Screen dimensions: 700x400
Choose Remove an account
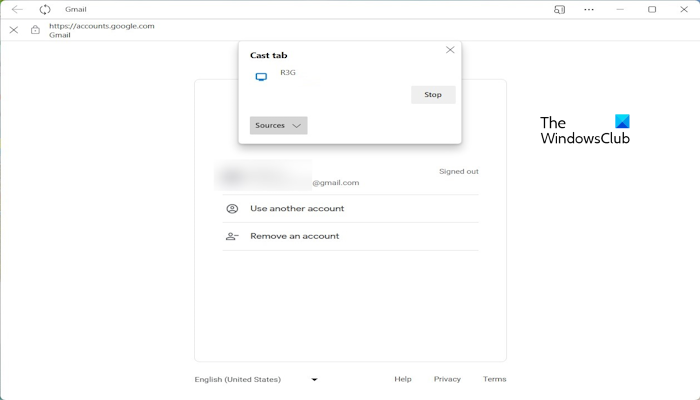coord(294,237)
